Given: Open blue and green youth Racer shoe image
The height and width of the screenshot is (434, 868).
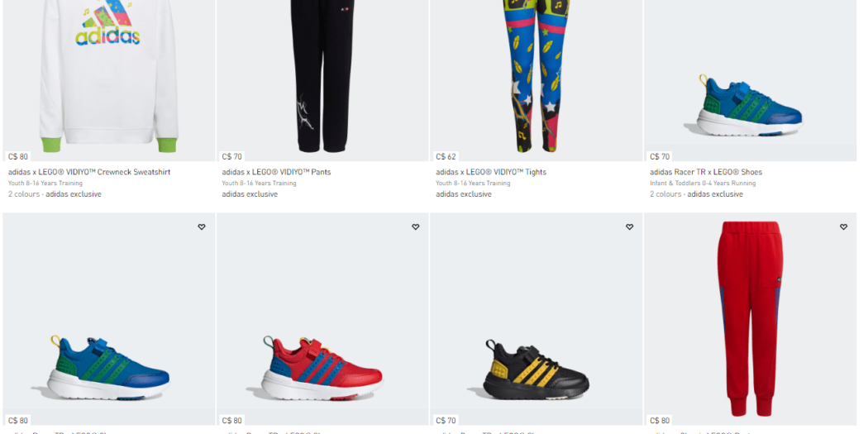Looking at the screenshot, I should tap(109, 319).
